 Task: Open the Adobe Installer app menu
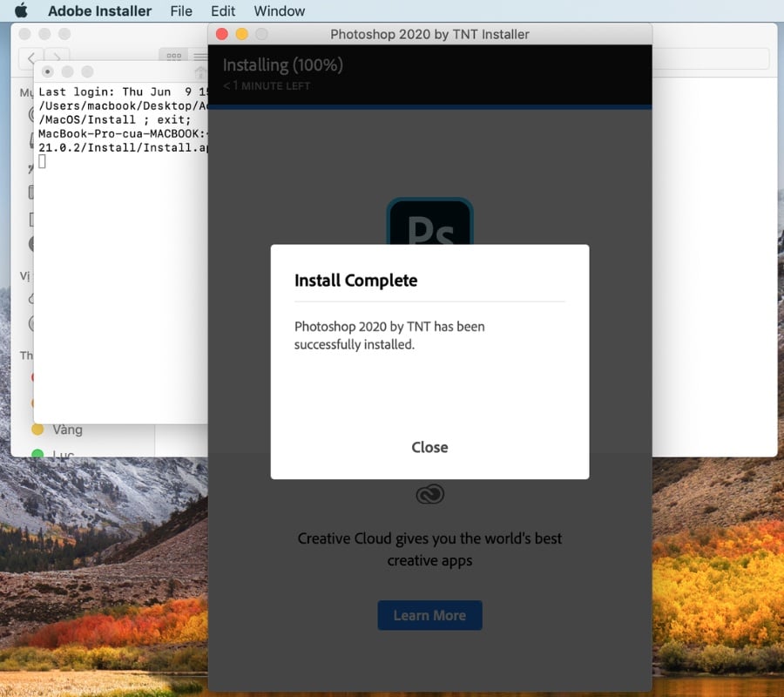coord(99,11)
